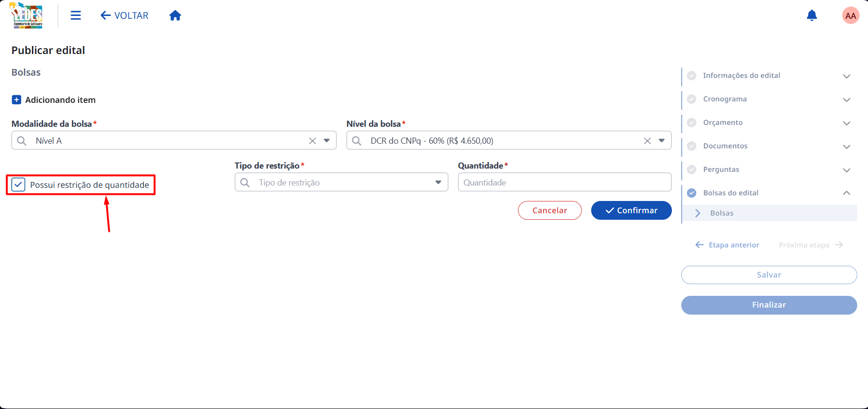Expand the Cronograma section chevron
868x409 pixels.
846,100
